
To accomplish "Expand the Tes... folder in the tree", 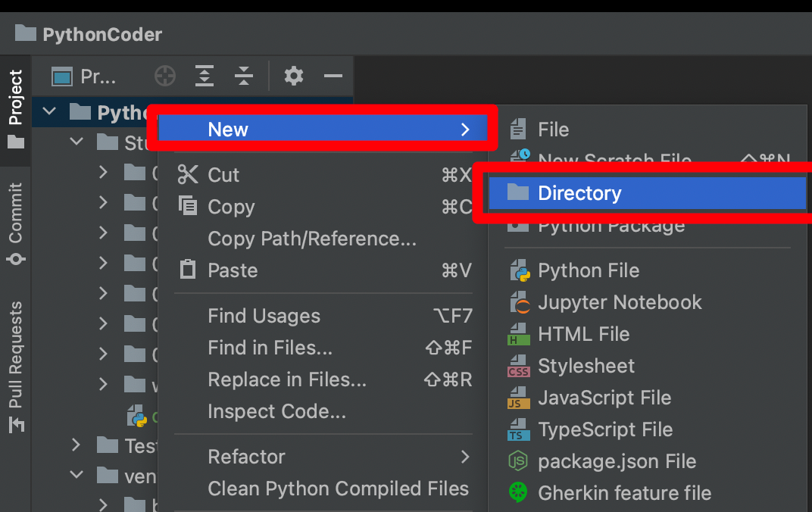I will click(76, 445).
